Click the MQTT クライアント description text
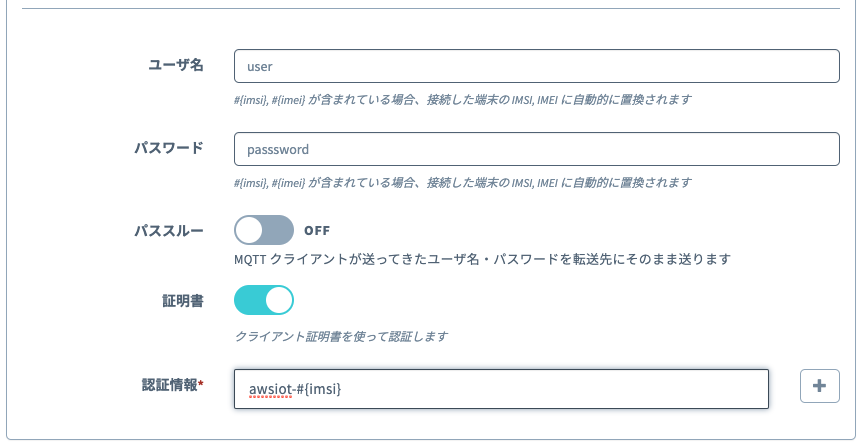 [x=483, y=259]
